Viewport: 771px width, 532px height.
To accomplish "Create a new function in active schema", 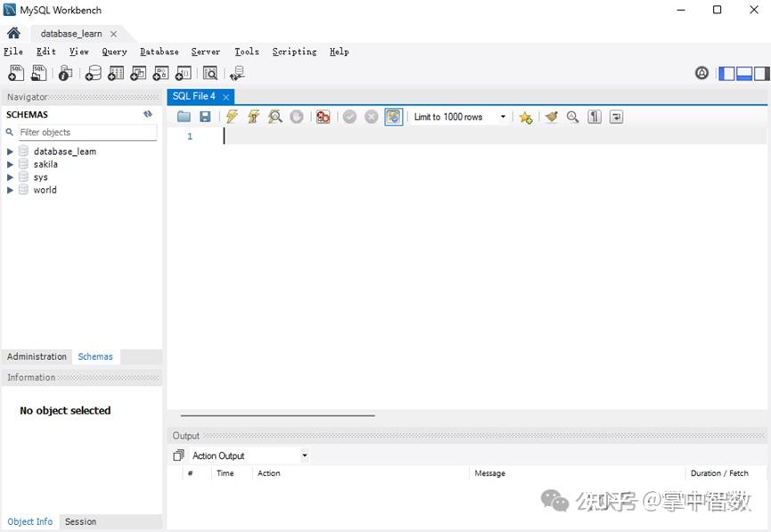I will tap(184, 73).
